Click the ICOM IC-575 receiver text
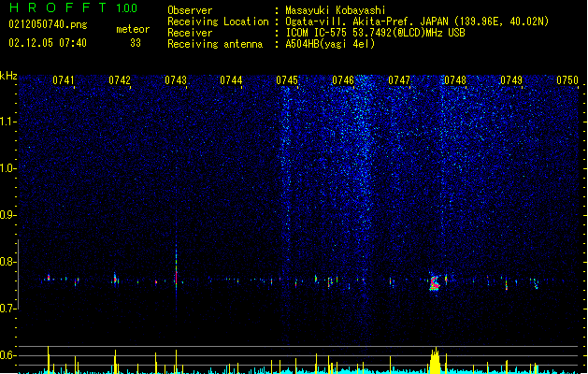 click(376, 33)
